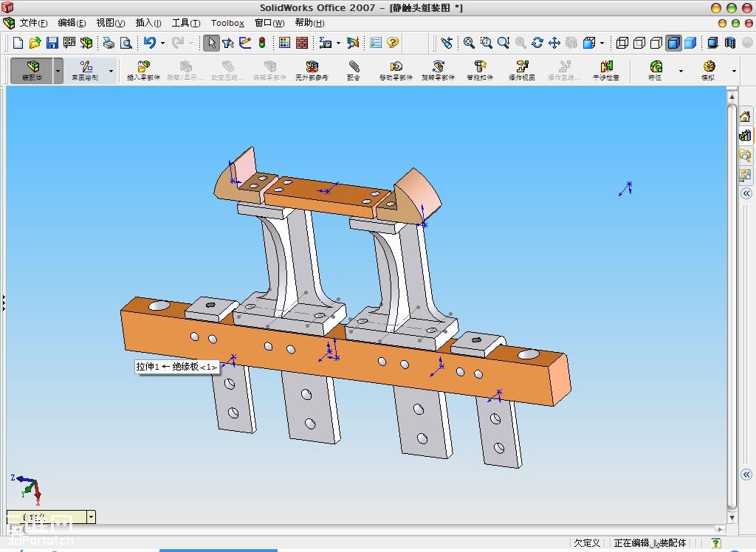756x552 pixels.
Task: Select the Mate (配合) paperclip tool
Action: pos(354,70)
